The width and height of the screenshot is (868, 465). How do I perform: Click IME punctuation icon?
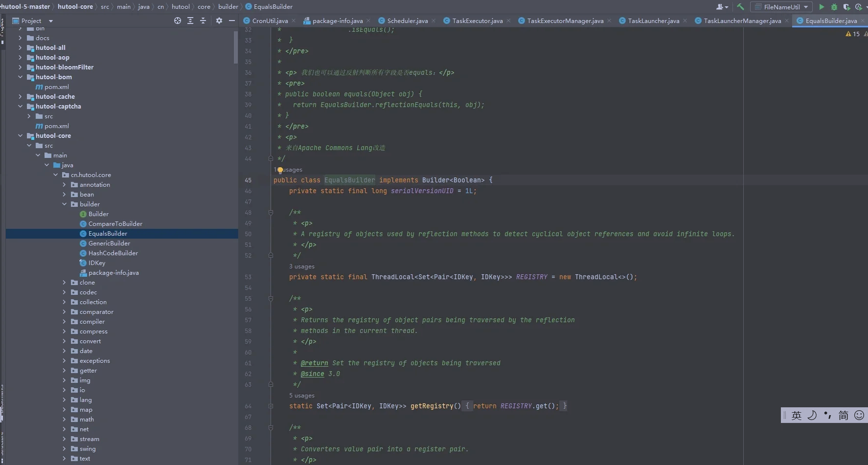point(828,415)
